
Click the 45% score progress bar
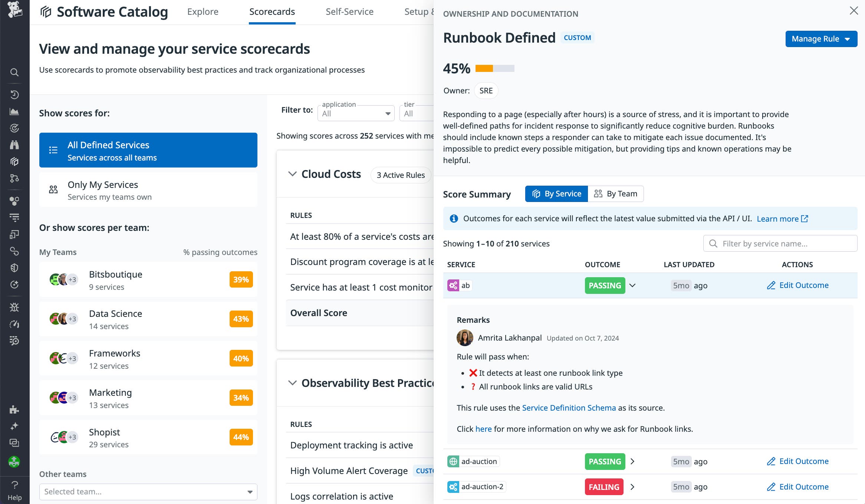[x=495, y=69]
